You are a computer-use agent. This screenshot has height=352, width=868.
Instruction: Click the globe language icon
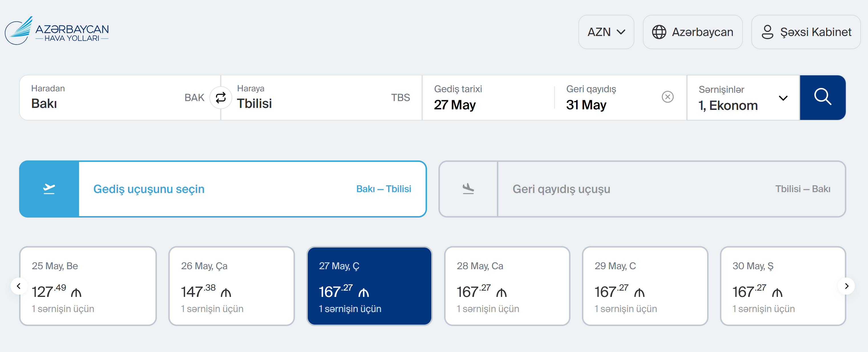659,32
